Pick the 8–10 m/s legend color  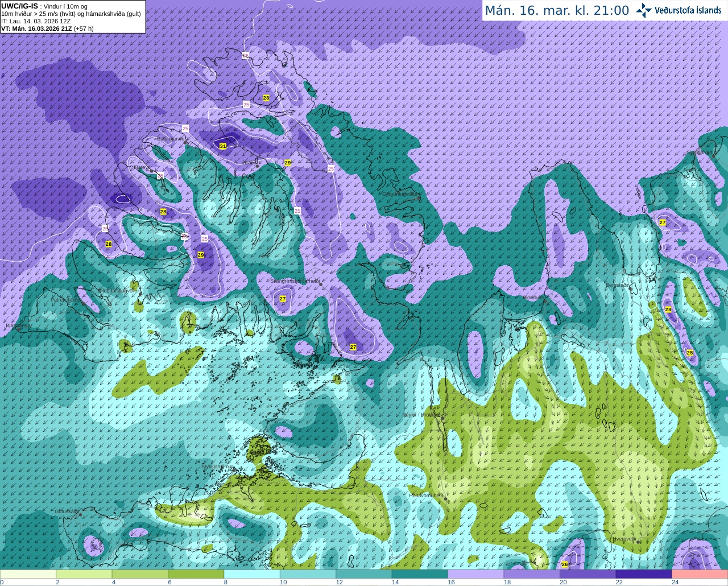[x=252, y=574]
